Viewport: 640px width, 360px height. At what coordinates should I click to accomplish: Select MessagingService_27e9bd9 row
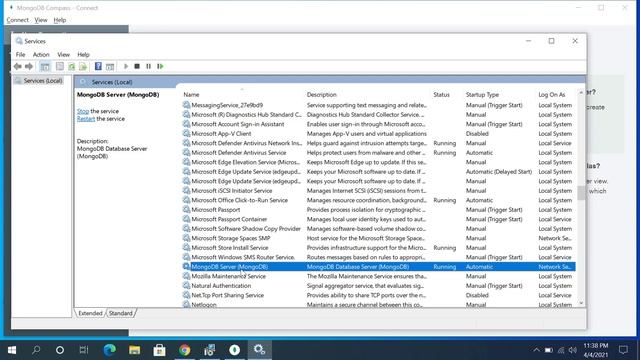coord(379,105)
